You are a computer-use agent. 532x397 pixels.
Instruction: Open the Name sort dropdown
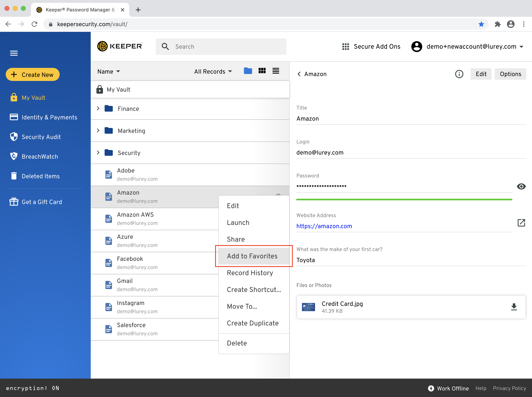tap(109, 72)
